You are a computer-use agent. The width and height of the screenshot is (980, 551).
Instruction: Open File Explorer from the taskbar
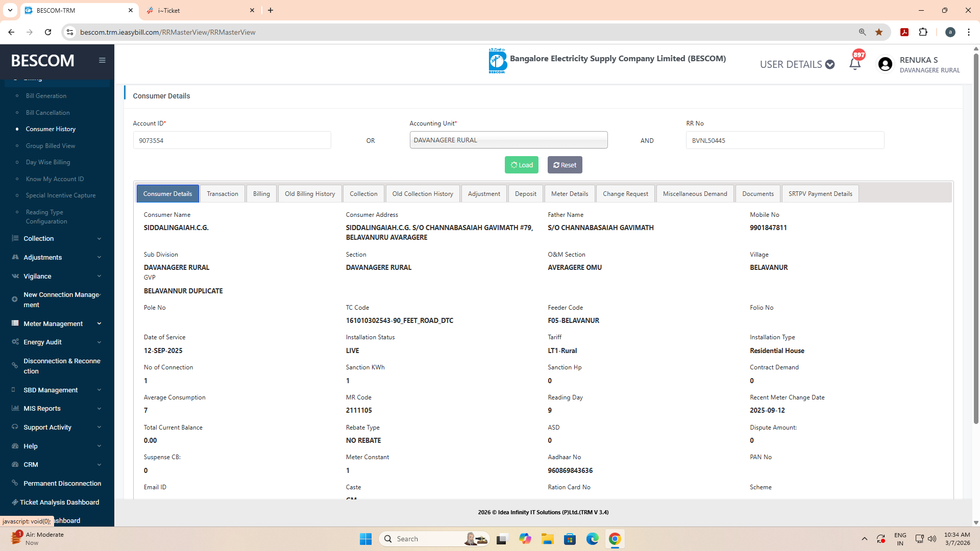pyautogui.click(x=548, y=539)
